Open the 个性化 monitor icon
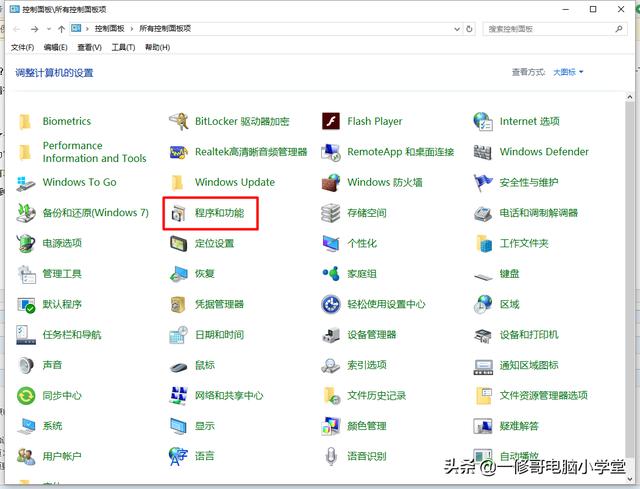Screen dimensions: 640x489 (331, 243)
